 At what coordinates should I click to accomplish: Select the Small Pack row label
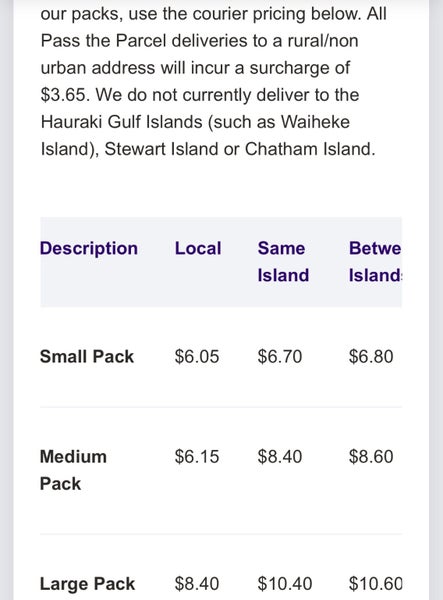(87, 357)
